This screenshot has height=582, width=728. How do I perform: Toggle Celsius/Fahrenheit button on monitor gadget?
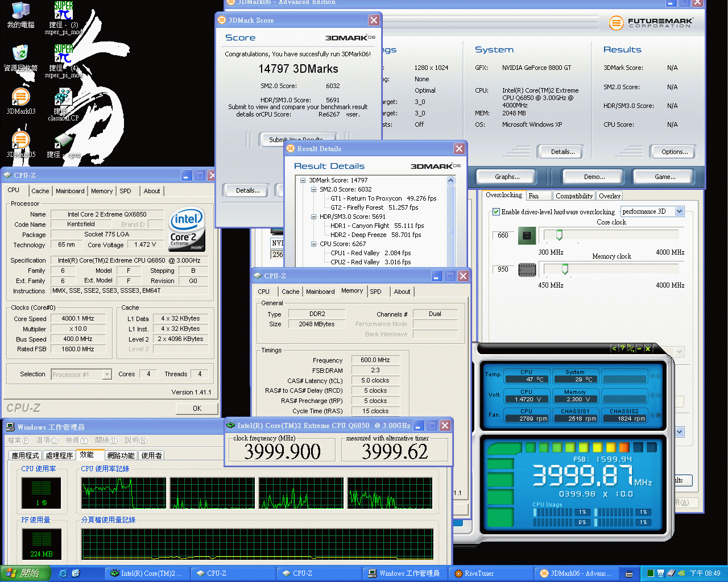(631, 348)
